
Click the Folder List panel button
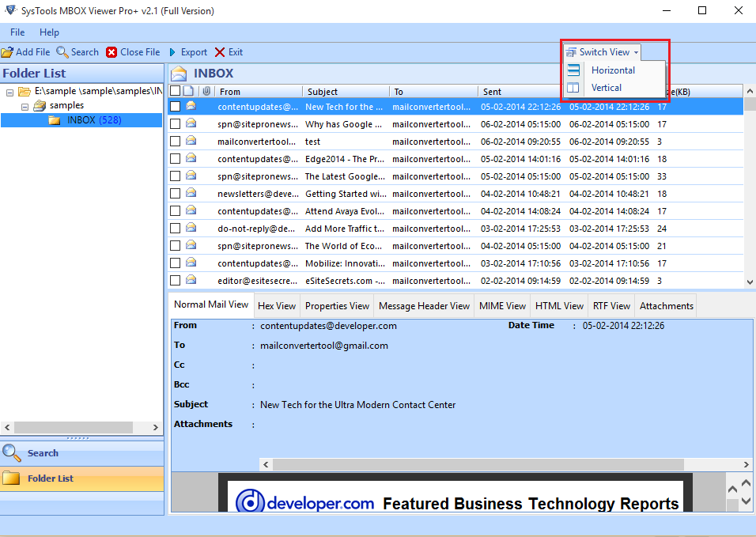[x=82, y=478]
